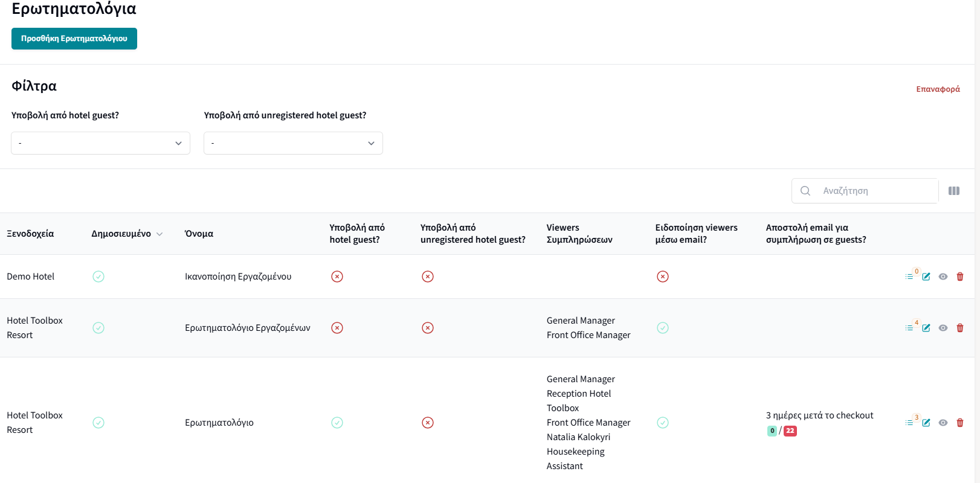Edit the Ερωτηματολόγιο Εργαζομένων row

click(926, 328)
